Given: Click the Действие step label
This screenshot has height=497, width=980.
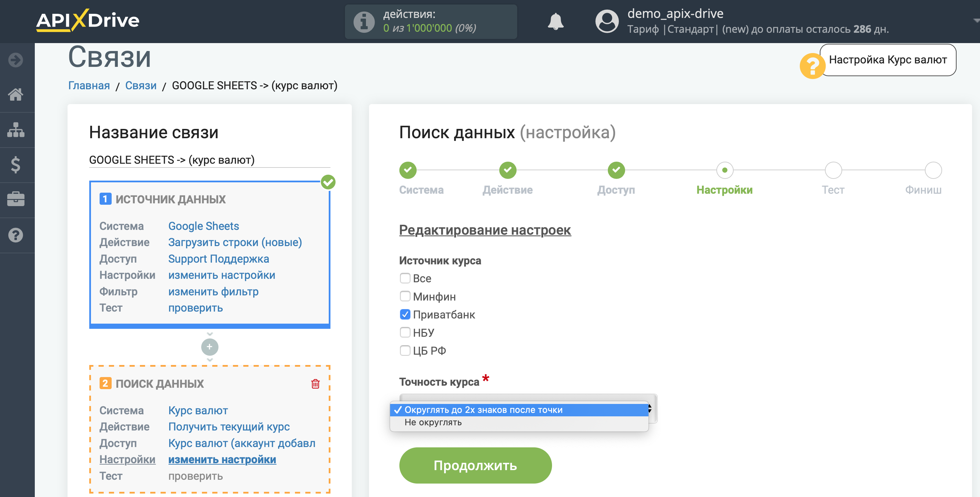Looking at the screenshot, I should (x=508, y=190).
